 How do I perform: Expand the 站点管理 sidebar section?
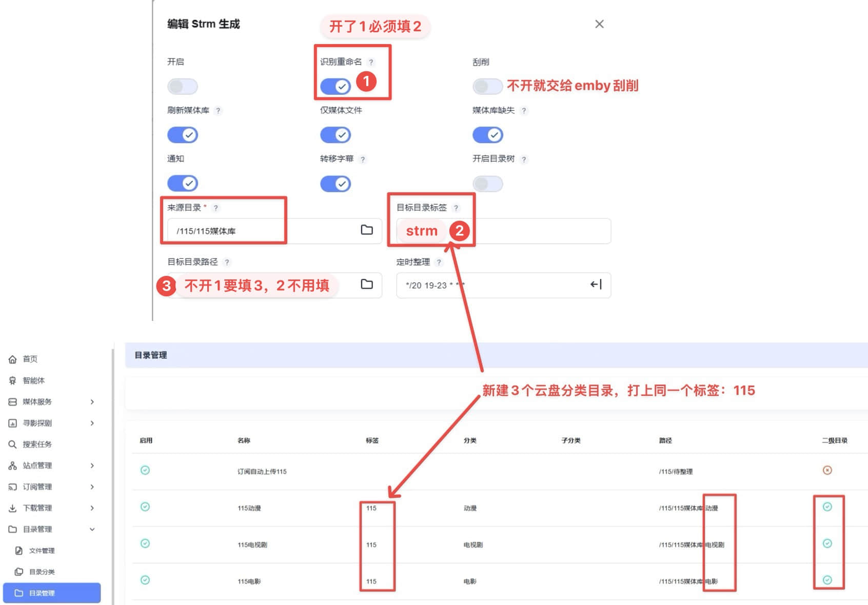click(51, 466)
